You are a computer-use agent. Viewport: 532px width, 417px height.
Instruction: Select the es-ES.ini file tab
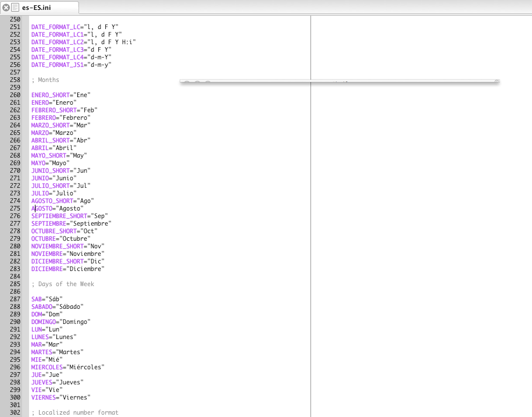click(40, 7)
